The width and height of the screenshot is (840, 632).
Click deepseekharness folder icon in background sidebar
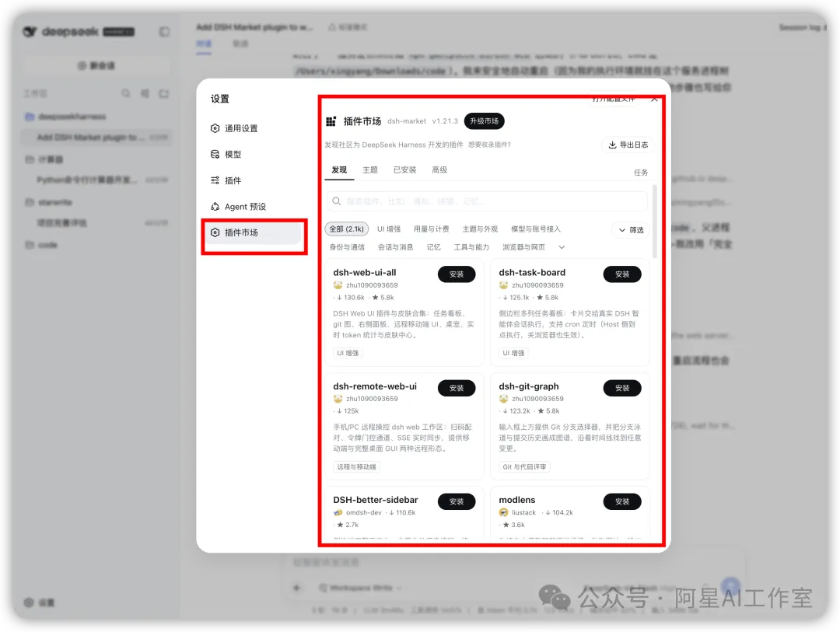pyautogui.click(x=30, y=117)
